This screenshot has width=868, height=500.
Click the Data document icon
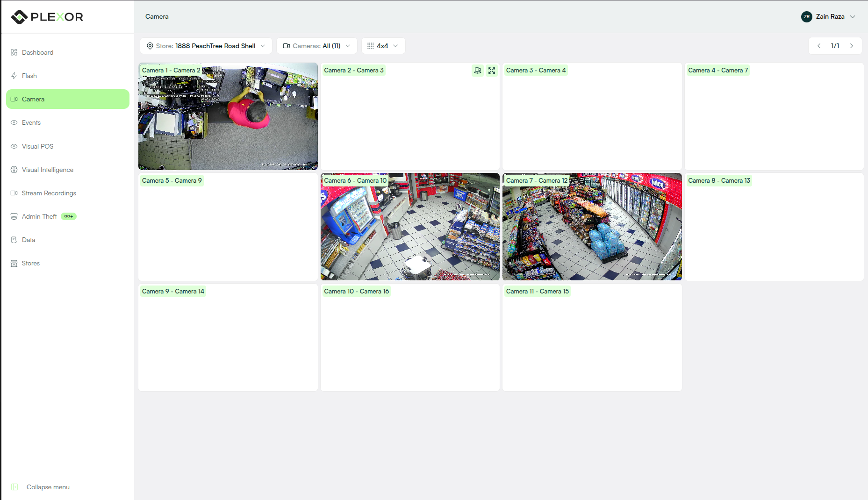click(14, 240)
